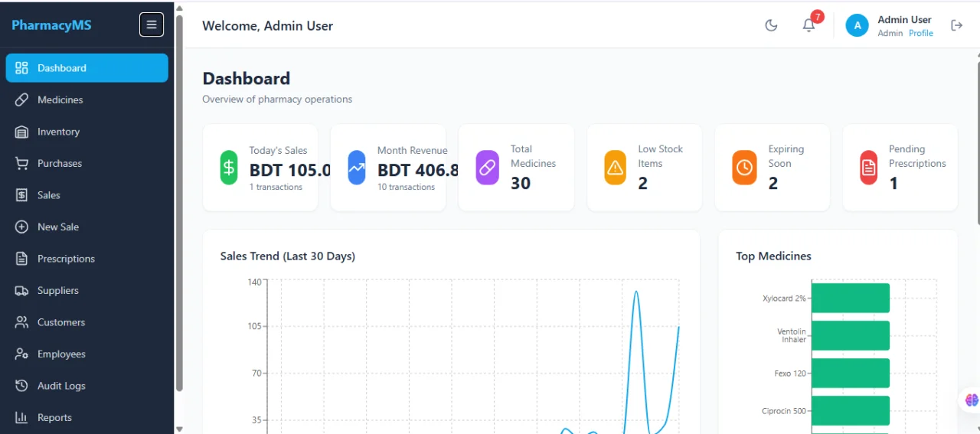The height and width of the screenshot is (434, 980).
Task: Click the Prescriptions document icon in sidebar
Action: click(21, 259)
